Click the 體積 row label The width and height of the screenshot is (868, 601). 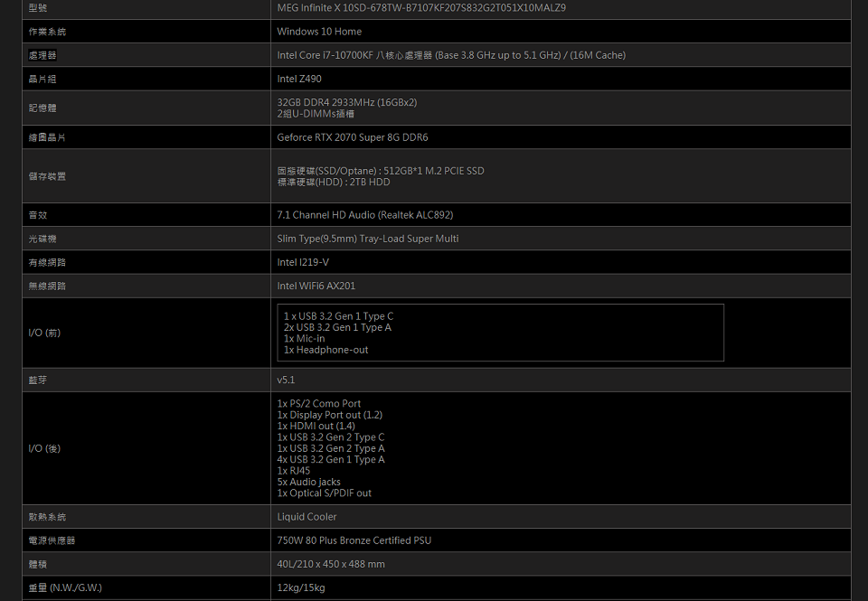pos(38,565)
